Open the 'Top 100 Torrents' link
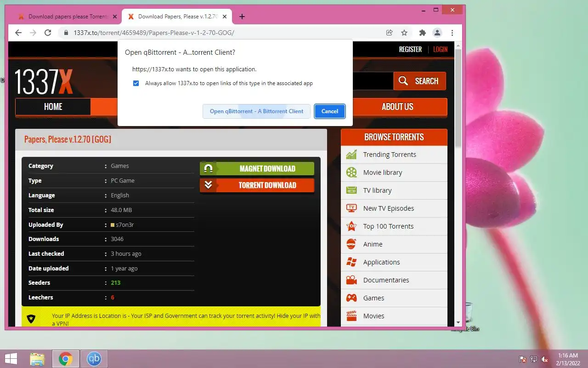Image resolution: width=588 pixels, height=368 pixels. click(x=388, y=226)
